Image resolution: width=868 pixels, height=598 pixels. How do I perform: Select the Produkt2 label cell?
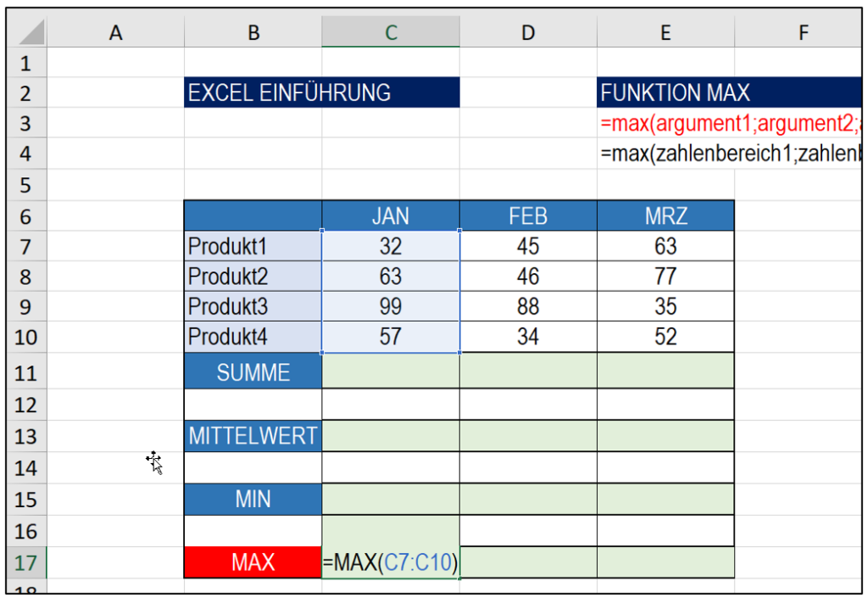253,277
